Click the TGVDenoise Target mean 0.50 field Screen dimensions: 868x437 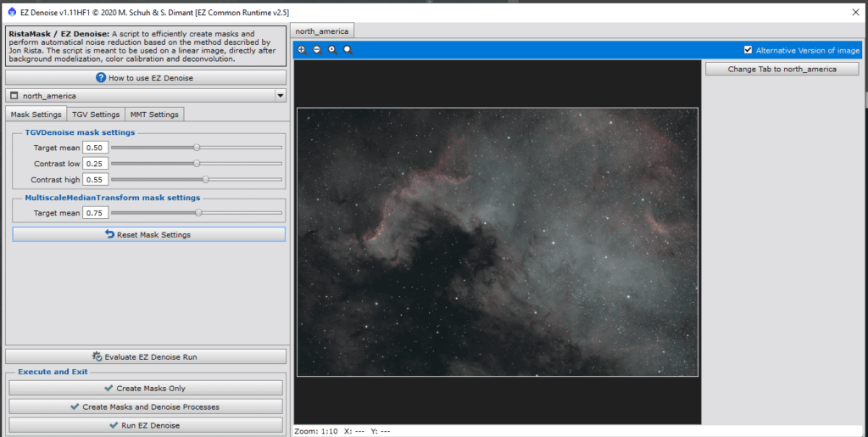[x=95, y=148]
